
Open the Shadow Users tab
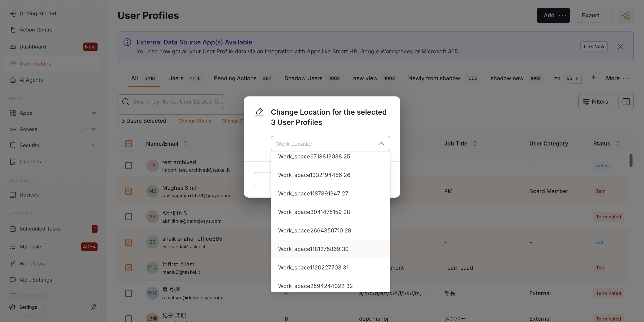pos(313,78)
